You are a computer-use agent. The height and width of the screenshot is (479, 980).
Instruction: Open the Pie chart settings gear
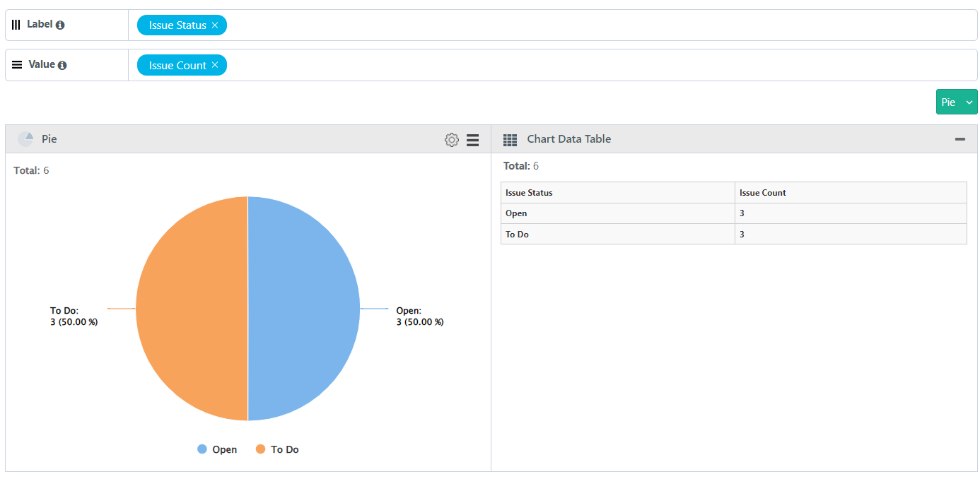(452, 139)
